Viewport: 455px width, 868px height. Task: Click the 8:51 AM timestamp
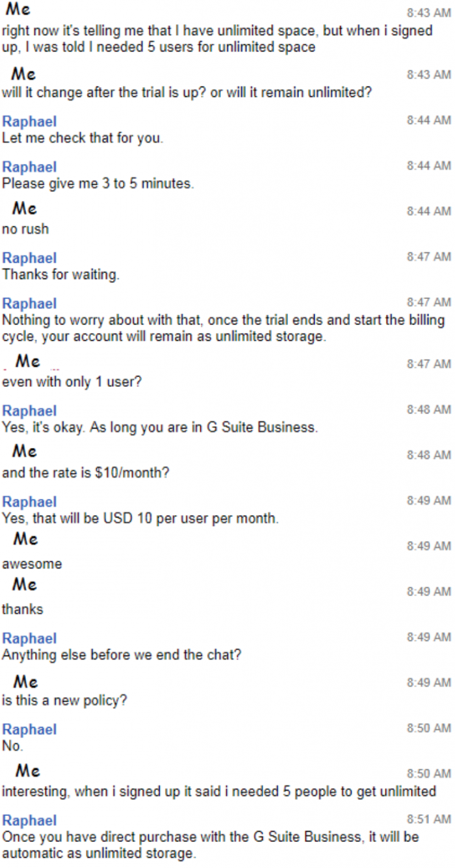coord(428,819)
